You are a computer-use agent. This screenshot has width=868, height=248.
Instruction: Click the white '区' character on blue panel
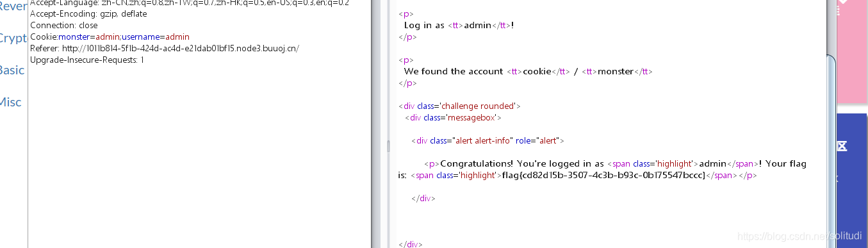click(842, 146)
